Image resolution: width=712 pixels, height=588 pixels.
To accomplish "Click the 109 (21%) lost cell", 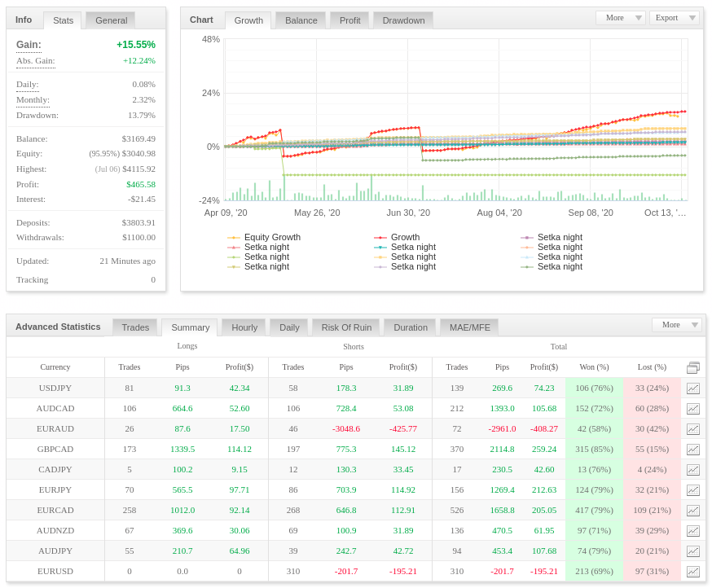I will coord(652,511).
